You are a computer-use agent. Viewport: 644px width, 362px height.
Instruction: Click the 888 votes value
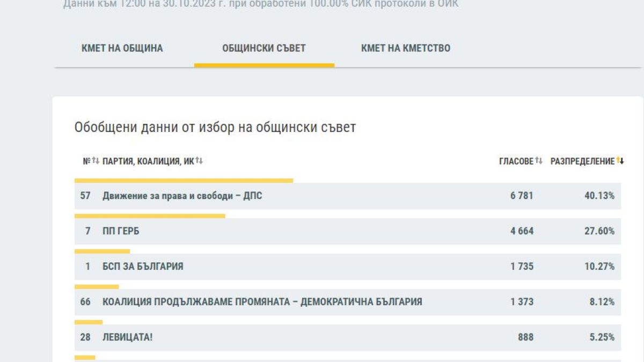click(x=526, y=337)
